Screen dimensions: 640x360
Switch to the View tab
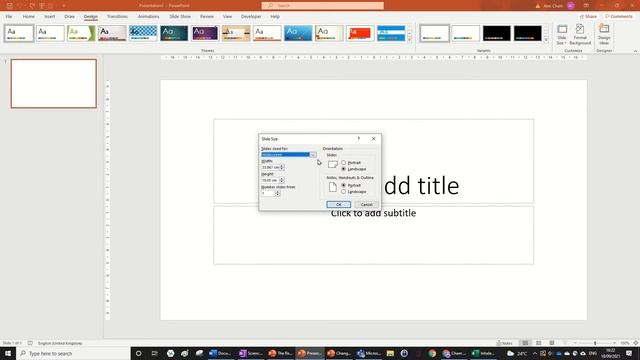(x=227, y=16)
